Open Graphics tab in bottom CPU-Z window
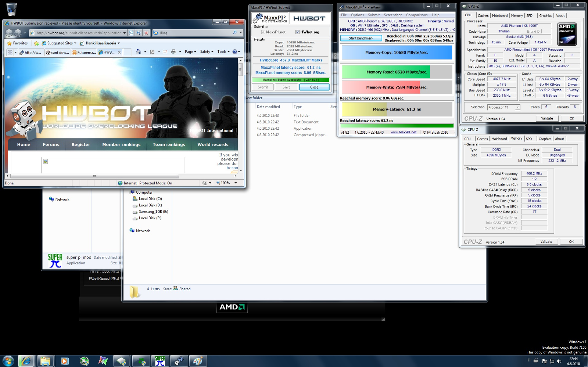588x367 pixels. [545, 139]
